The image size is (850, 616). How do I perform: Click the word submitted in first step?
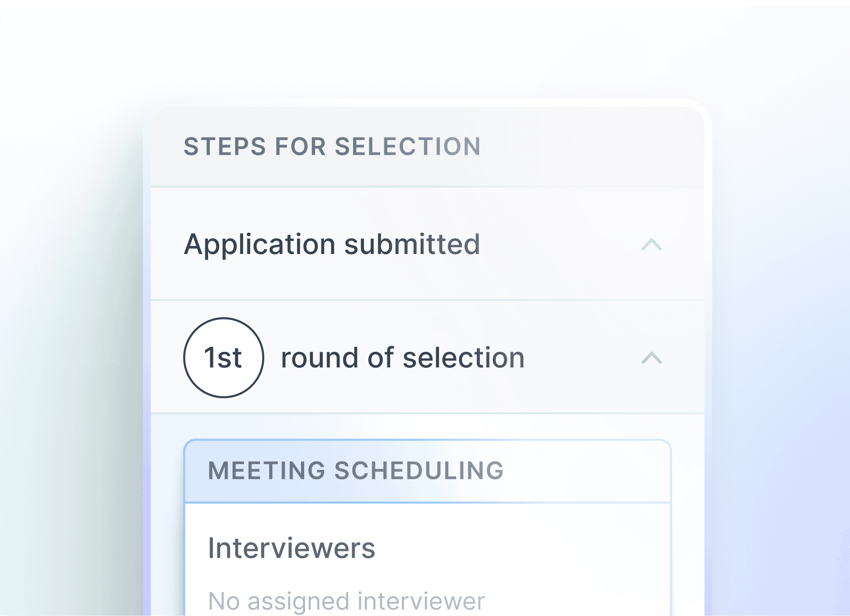coord(412,244)
